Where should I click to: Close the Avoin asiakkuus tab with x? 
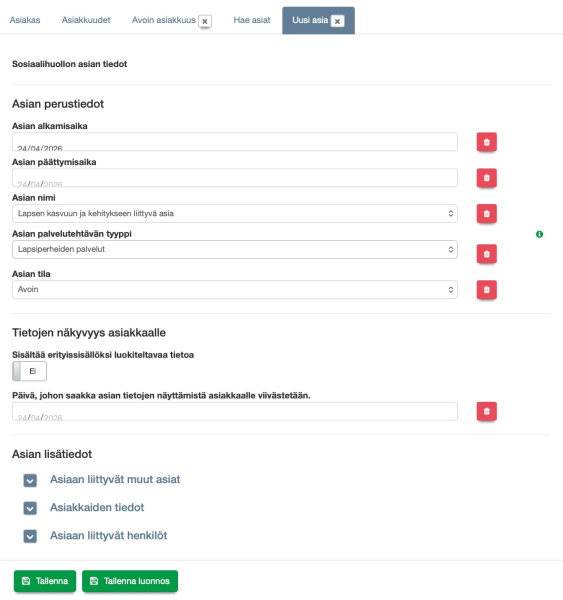click(x=205, y=21)
